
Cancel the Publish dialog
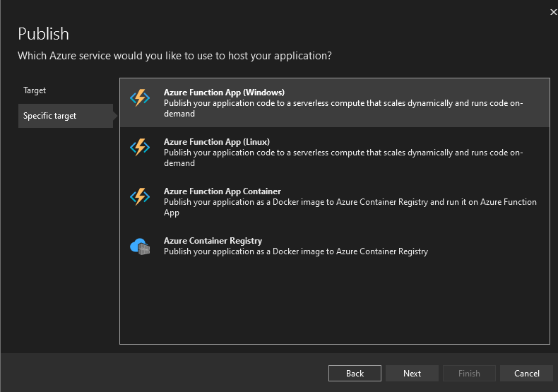point(526,374)
